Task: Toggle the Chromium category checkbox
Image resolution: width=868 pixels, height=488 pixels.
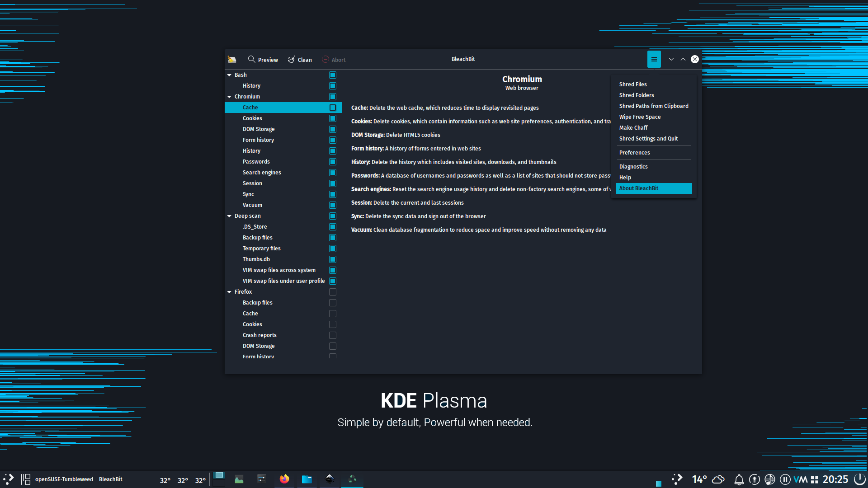Action: (x=333, y=97)
